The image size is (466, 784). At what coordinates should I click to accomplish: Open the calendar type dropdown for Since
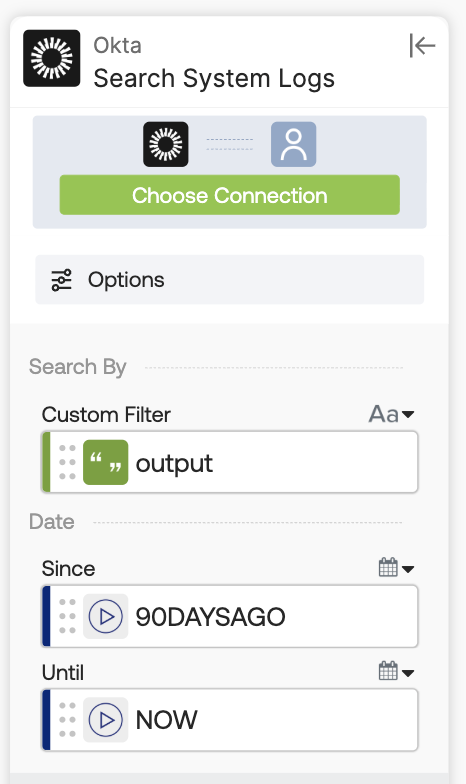(x=396, y=568)
